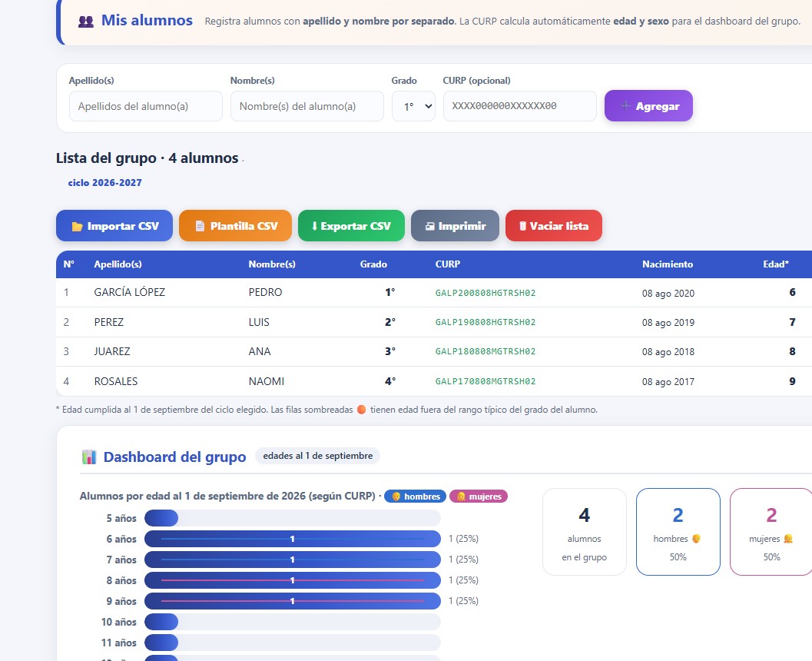Image resolution: width=812 pixels, height=661 pixels.
Task: Click the Apellidos del alumno(a) input field
Action: click(x=145, y=106)
